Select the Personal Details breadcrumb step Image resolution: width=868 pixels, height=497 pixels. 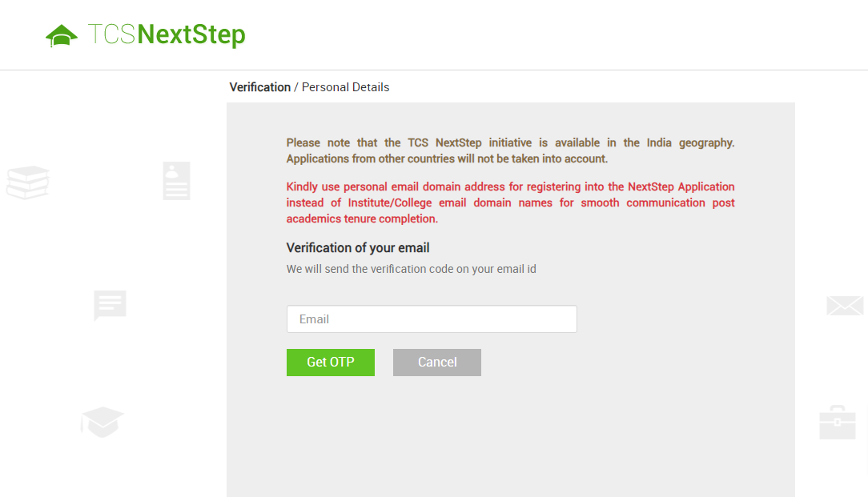(x=345, y=87)
